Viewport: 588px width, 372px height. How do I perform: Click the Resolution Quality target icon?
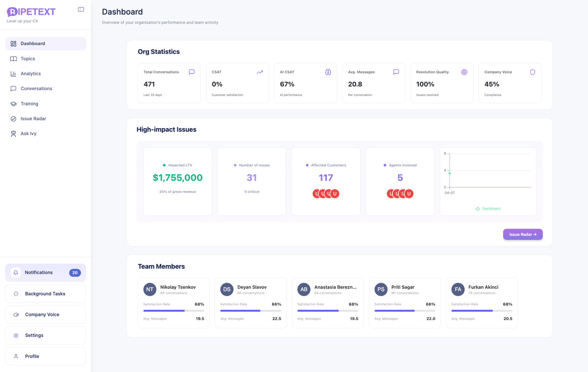(x=464, y=72)
